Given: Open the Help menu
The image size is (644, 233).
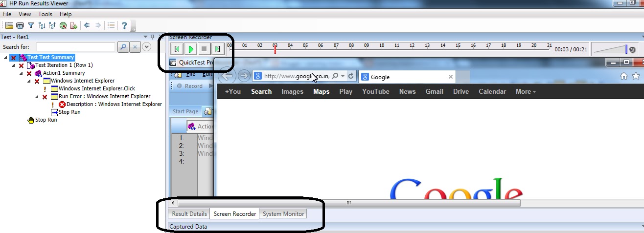Looking at the screenshot, I should pyautogui.click(x=66, y=14).
